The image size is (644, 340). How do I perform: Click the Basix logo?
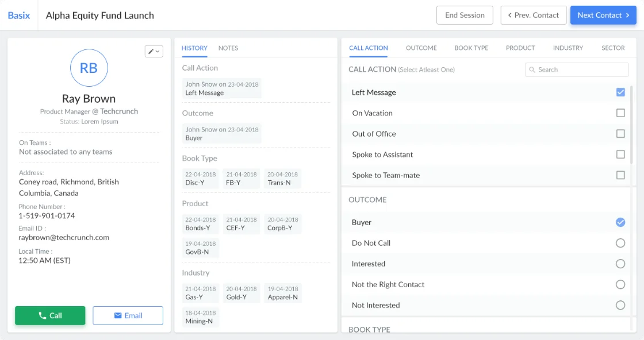click(x=19, y=15)
